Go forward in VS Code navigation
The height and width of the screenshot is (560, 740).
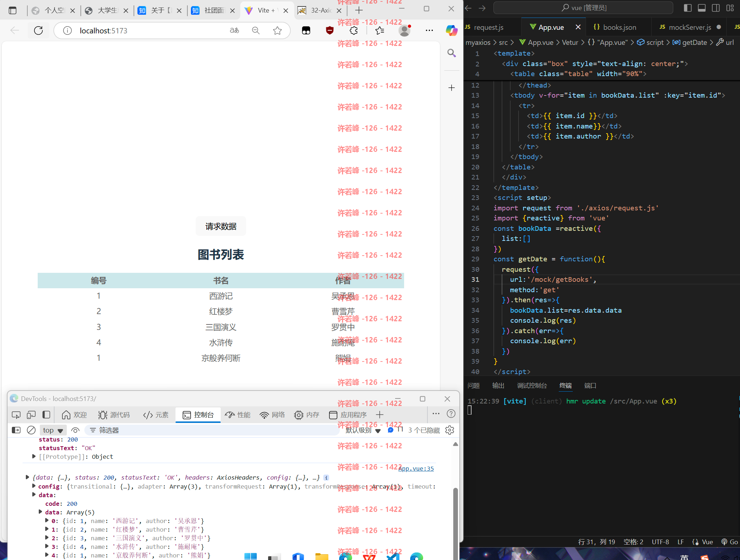pyautogui.click(x=482, y=8)
